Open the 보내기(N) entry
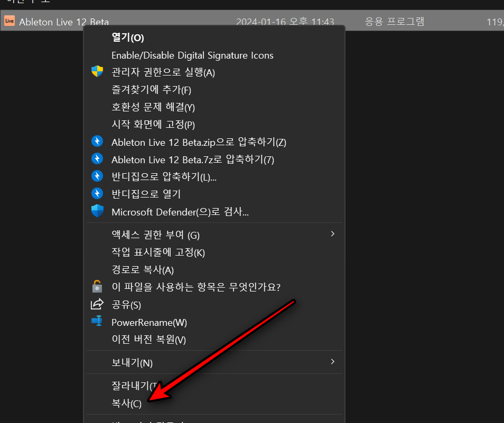 pyautogui.click(x=214, y=363)
